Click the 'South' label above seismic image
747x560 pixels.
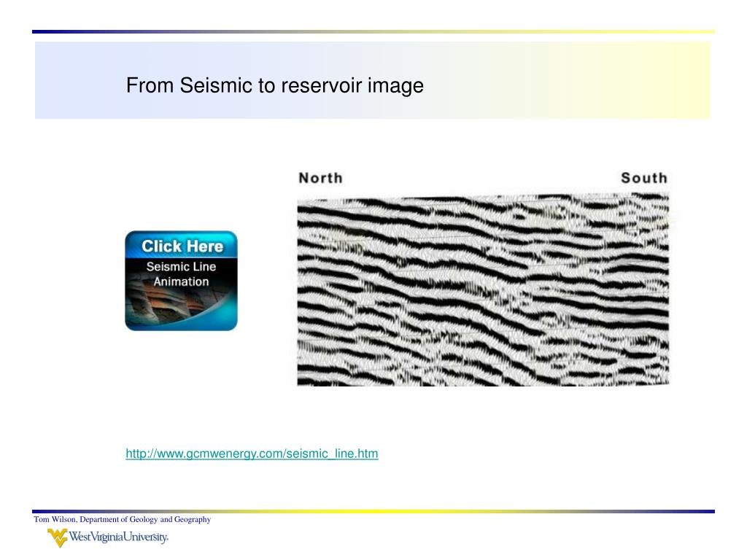(644, 178)
